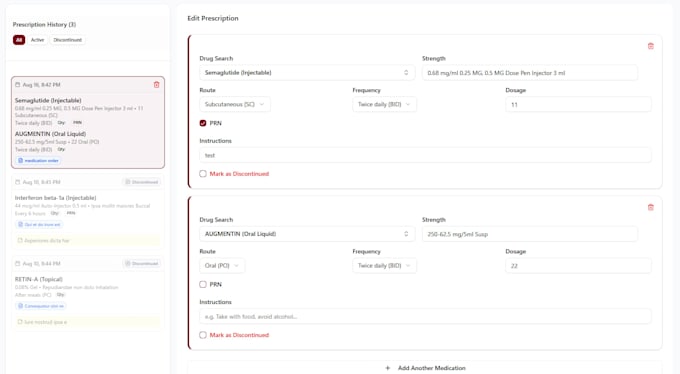Click the Mark as Discontinued label for Semaglutide
The width and height of the screenshot is (680, 374).
239,174
